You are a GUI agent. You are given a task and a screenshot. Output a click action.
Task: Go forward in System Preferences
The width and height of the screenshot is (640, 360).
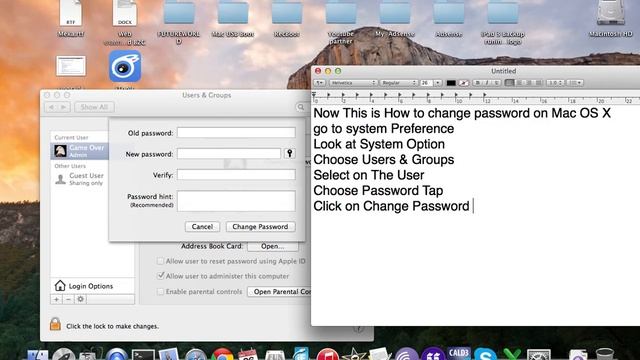coord(64,107)
